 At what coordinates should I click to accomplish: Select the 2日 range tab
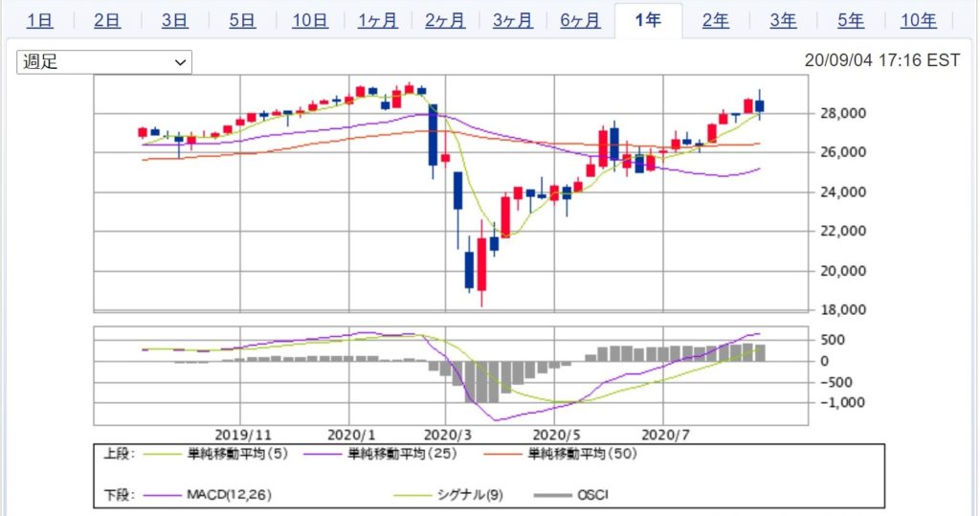107,21
